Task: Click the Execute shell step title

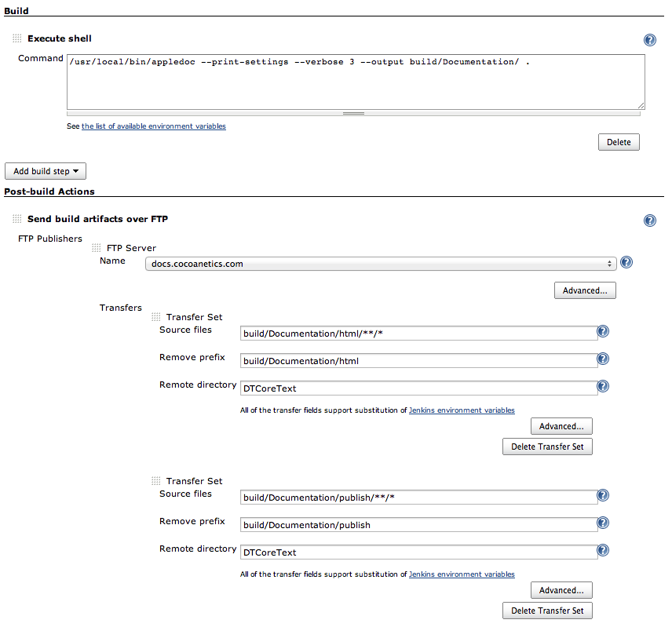Action: point(60,38)
